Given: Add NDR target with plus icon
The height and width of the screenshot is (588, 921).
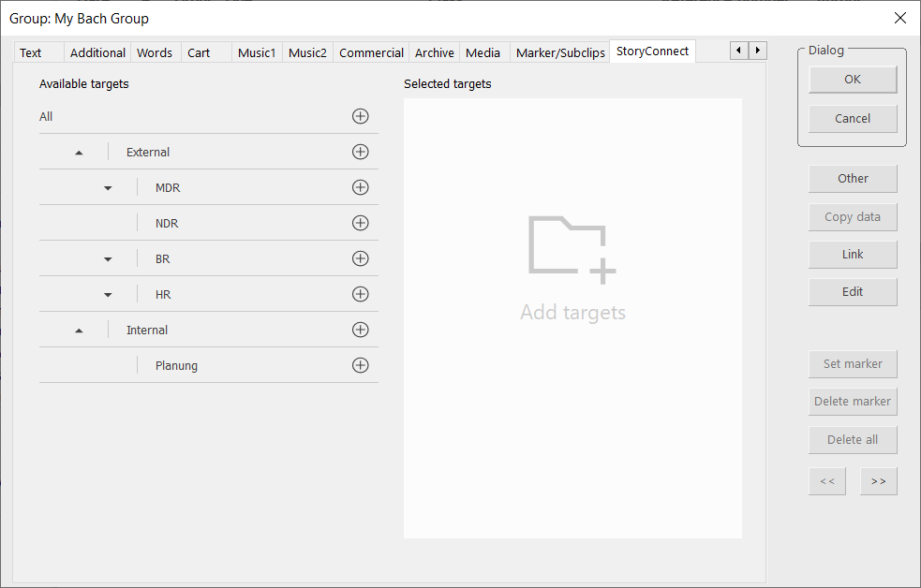Looking at the screenshot, I should pyautogui.click(x=360, y=223).
